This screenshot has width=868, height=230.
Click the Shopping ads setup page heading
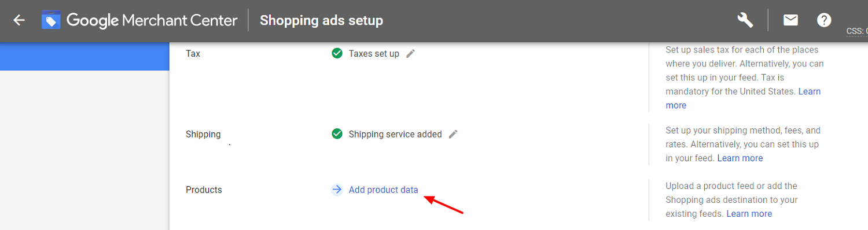pyautogui.click(x=321, y=21)
